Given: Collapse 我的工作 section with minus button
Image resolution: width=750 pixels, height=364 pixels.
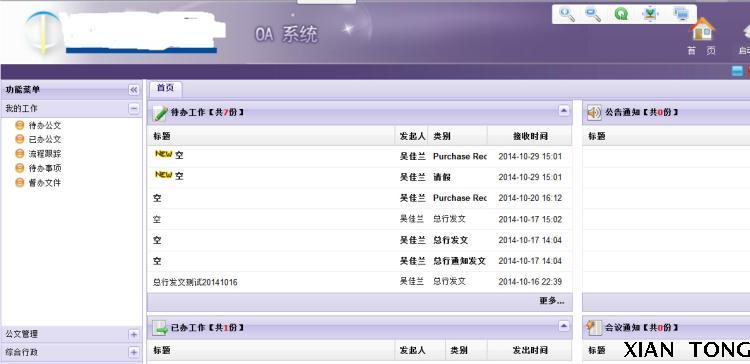Looking at the screenshot, I should (133, 109).
